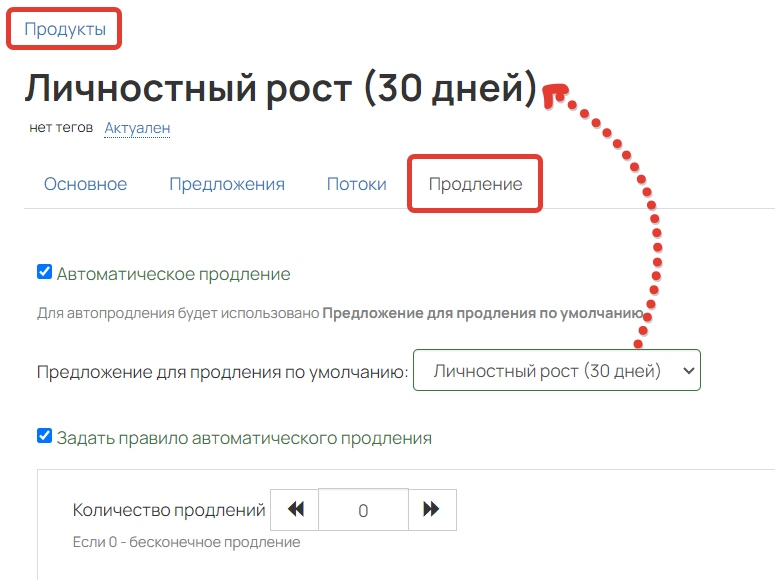This screenshot has height=580, width=775.
Task: Click the Предложение для продления по умолчанию label
Action: pyautogui.click(x=222, y=372)
